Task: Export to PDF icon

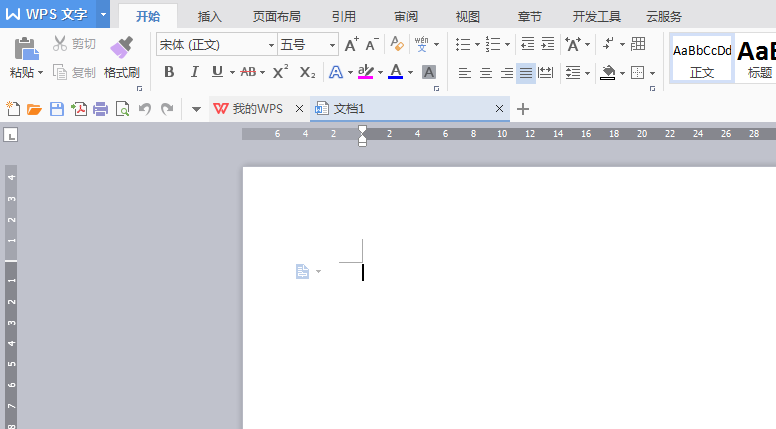Action: coord(79,109)
